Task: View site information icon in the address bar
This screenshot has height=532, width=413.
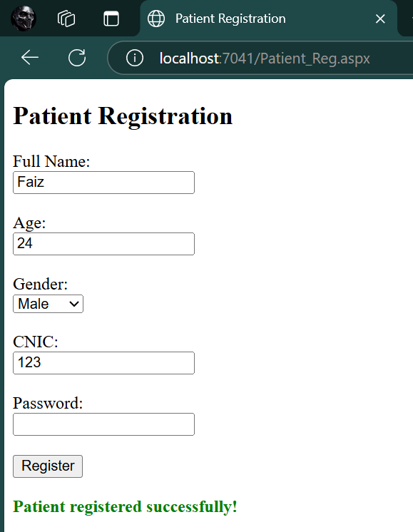Action: (135, 58)
